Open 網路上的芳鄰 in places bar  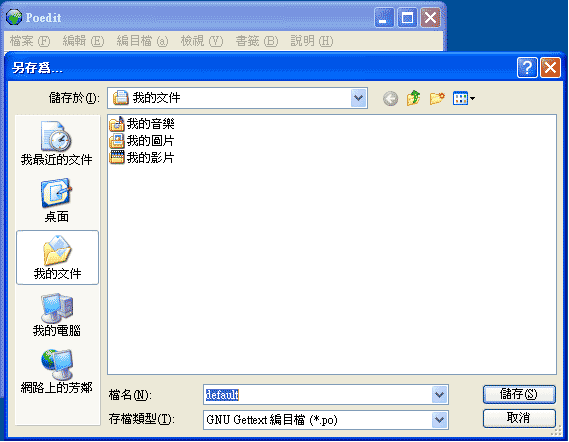coord(57,372)
